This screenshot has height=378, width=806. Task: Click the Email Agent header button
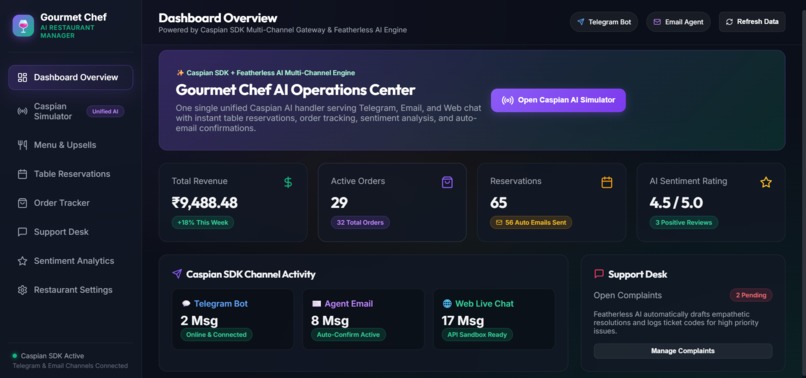click(x=679, y=22)
